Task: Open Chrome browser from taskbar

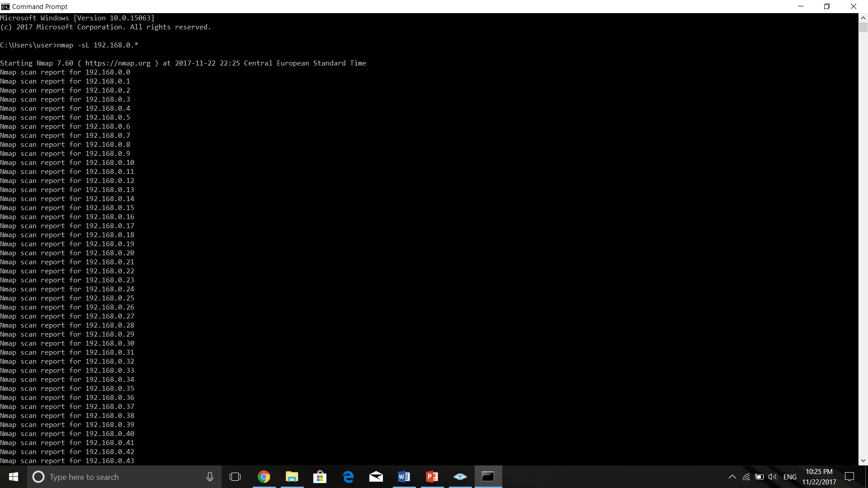Action: click(x=263, y=477)
